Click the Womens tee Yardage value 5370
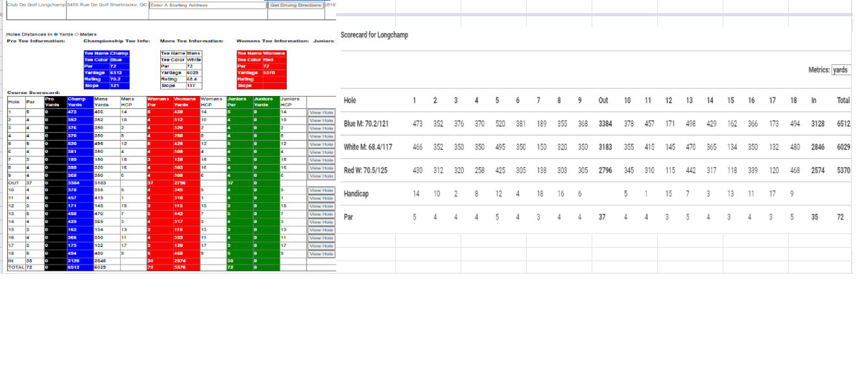868x385 pixels. click(274, 73)
